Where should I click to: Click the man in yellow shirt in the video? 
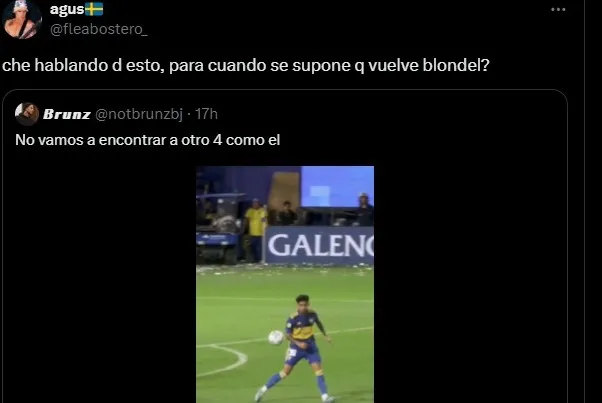click(255, 230)
